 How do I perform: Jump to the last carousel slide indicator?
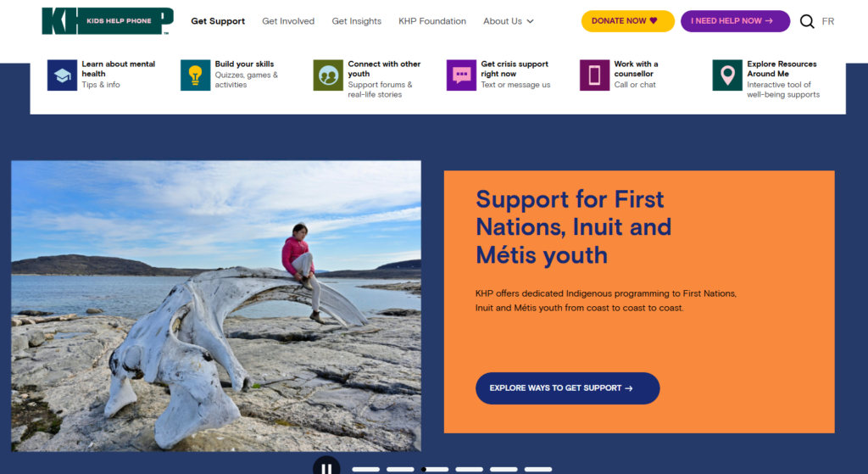point(538,470)
